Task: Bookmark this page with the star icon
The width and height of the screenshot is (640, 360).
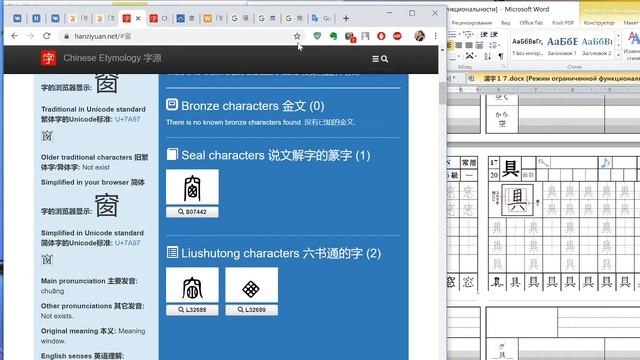Action: pyautogui.click(x=297, y=36)
